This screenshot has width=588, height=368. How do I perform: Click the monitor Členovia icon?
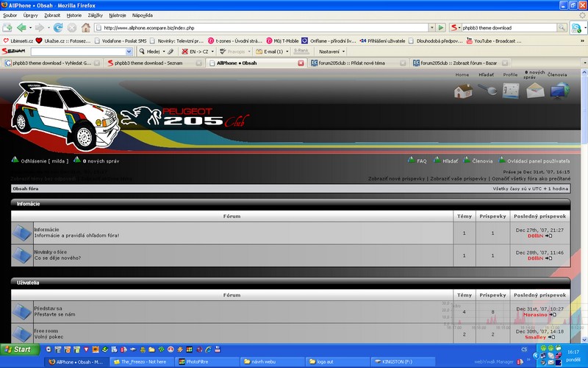coord(559,91)
